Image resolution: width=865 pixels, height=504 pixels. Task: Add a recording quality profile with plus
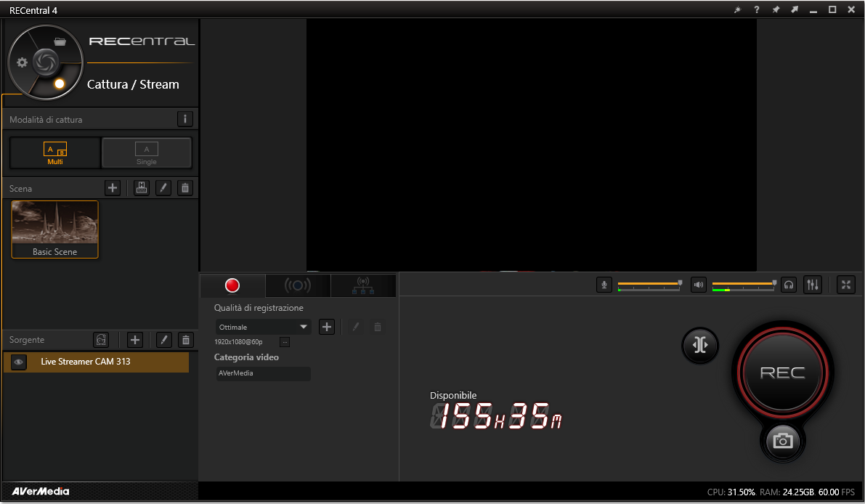(x=327, y=327)
